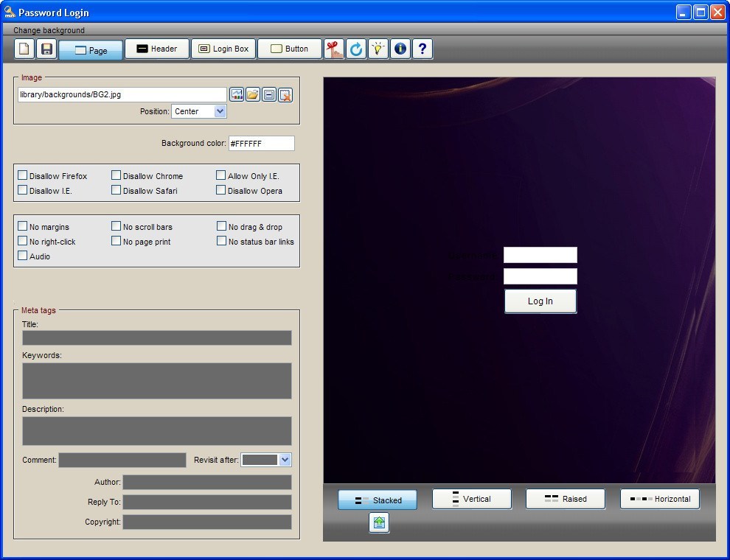Image resolution: width=730 pixels, height=560 pixels.
Task: Click the refresh preview icon
Action: pos(355,49)
